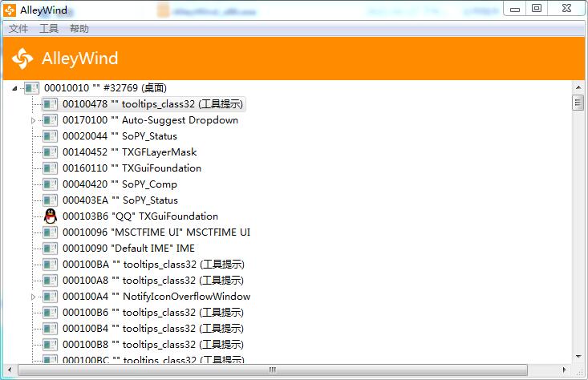588x380 pixels.
Task: Click window icon of 00140452 TXGFLayerMask
Action: click(50, 152)
